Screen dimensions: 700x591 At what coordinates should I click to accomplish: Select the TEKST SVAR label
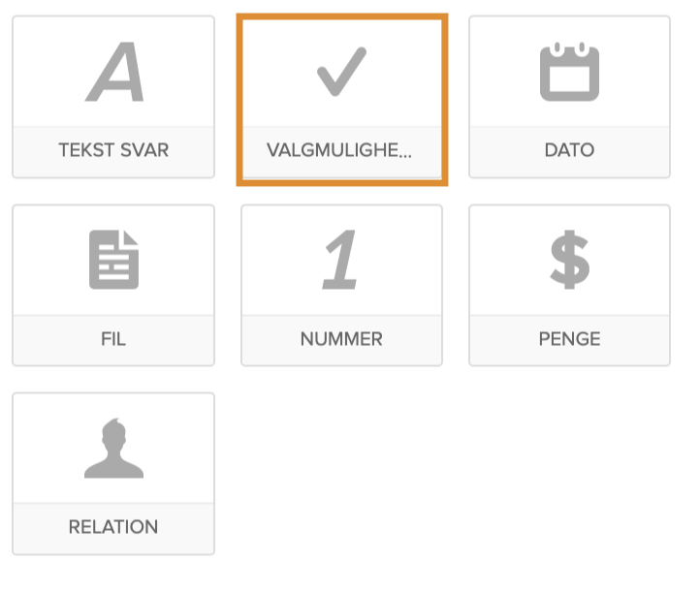tap(113, 151)
